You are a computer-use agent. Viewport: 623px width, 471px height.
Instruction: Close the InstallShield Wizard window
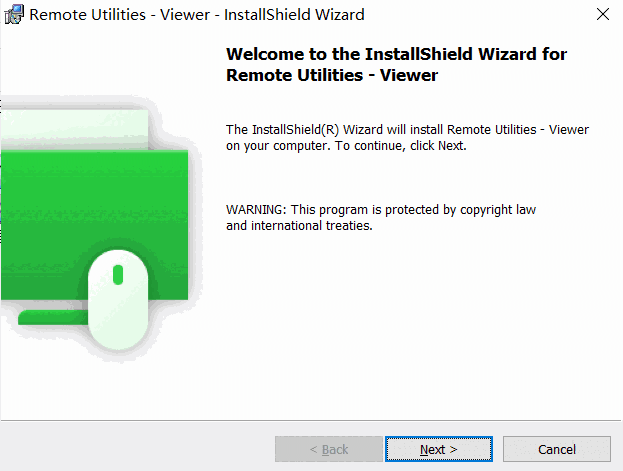point(602,15)
